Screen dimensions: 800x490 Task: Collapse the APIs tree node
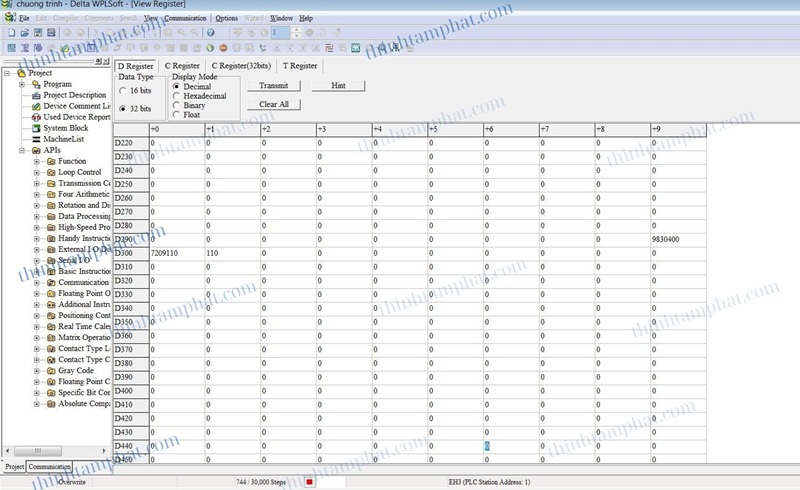[22, 150]
